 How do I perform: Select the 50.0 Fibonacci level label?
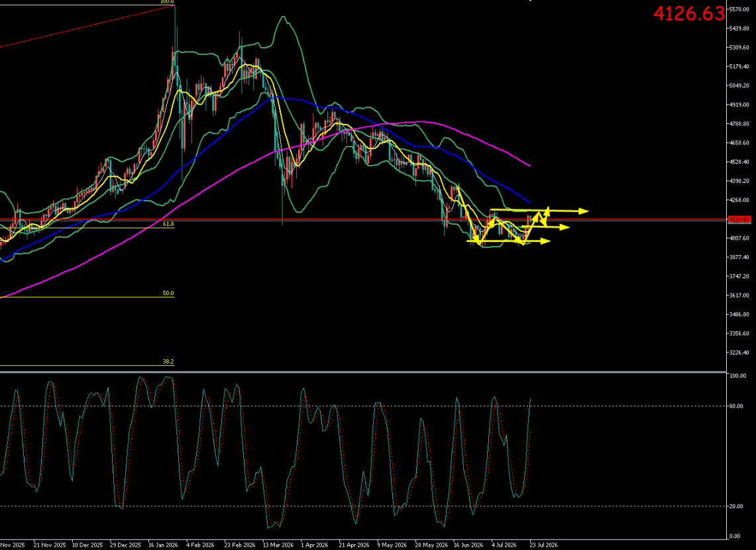[x=168, y=293]
